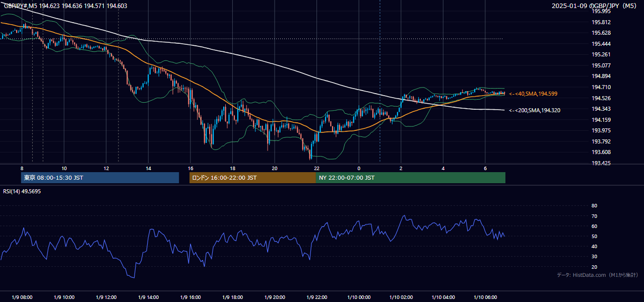
Task: Click hour tick 10 under the price chart
Action: (64, 168)
